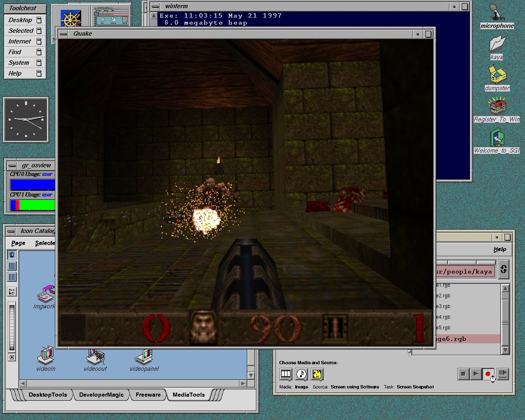Viewport: 525px width, 420px height.
Task: Switch Icon Catalog to column view
Action: pyautogui.click(x=12, y=277)
